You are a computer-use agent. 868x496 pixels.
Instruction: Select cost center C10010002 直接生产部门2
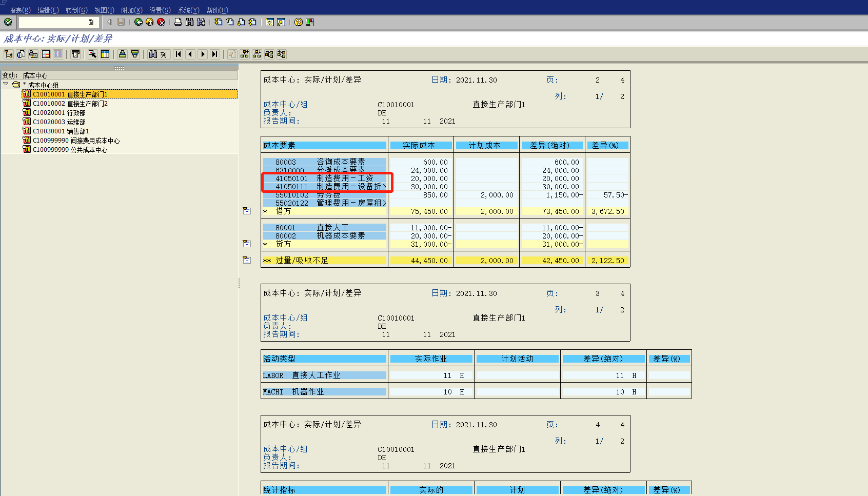pyautogui.click(x=70, y=104)
